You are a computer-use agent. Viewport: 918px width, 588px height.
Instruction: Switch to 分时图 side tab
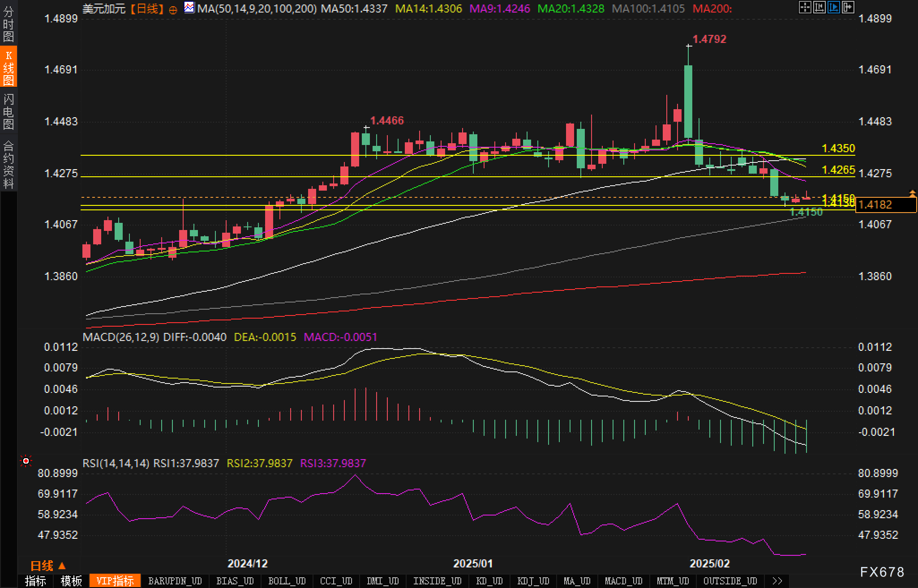tap(8, 24)
